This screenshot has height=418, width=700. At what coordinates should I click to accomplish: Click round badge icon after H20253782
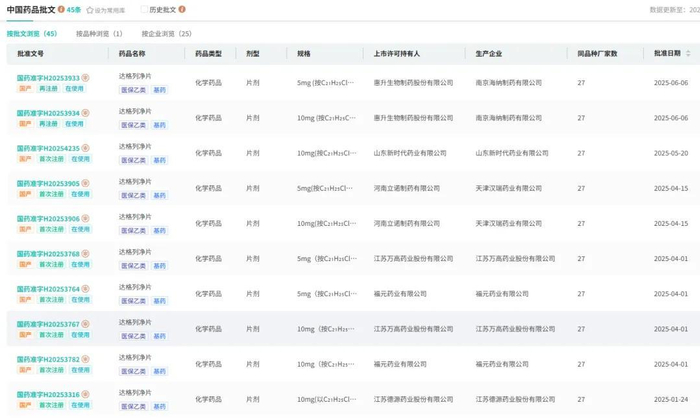(85, 359)
